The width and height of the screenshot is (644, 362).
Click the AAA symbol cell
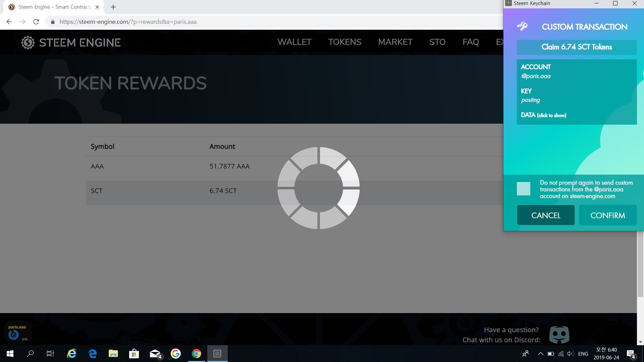point(97,166)
